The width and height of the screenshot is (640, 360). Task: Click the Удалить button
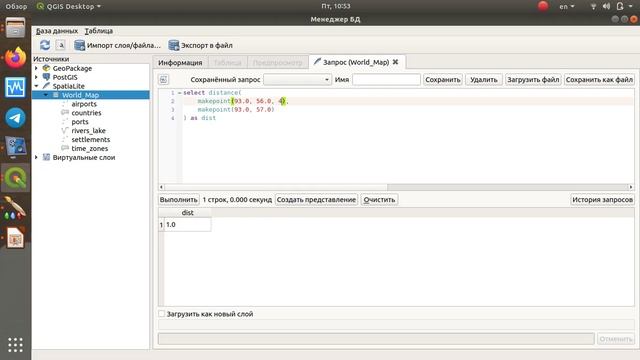coord(484,80)
